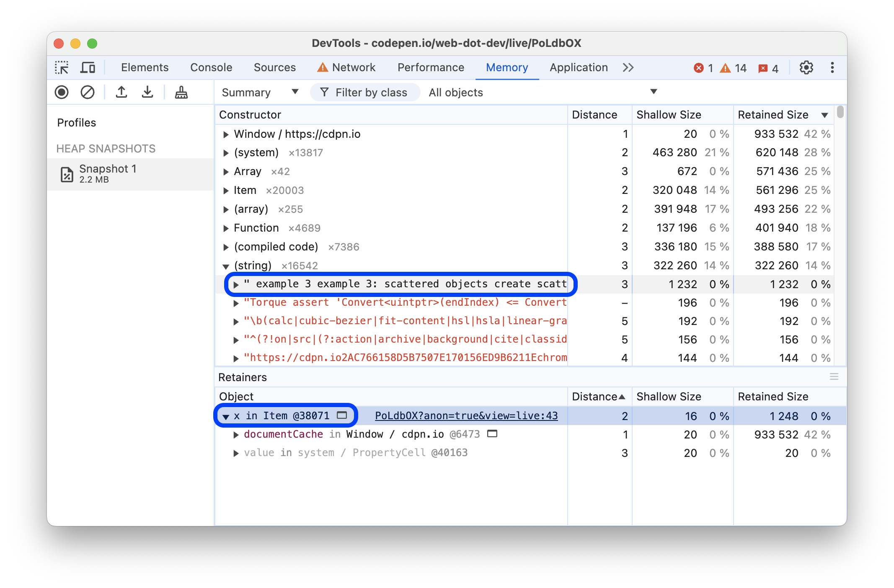Click the save heap snapshot icon
894x588 pixels.
tap(148, 91)
